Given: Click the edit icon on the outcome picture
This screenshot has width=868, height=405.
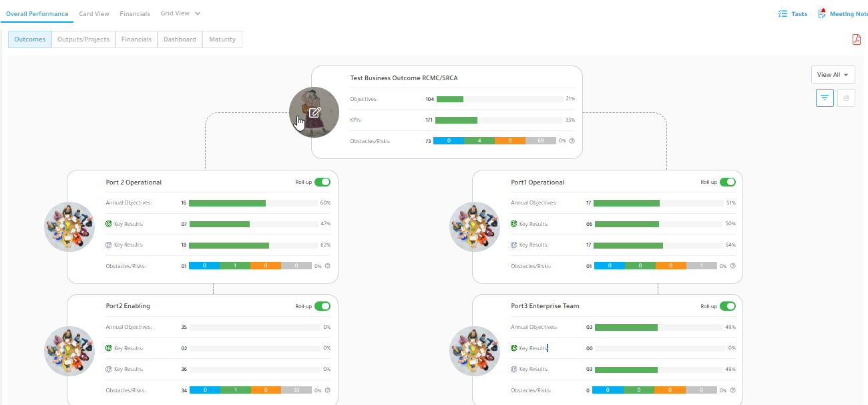Looking at the screenshot, I should coord(315,112).
